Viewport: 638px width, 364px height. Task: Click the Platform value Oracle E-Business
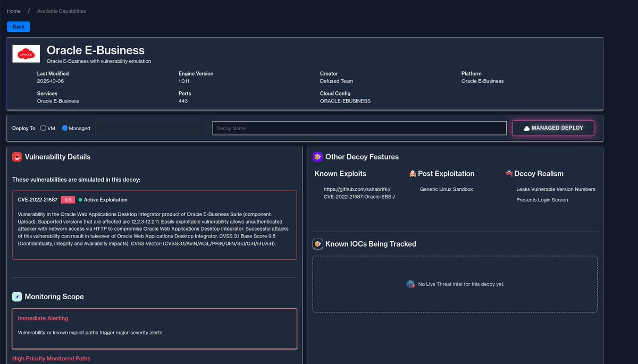pyautogui.click(x=482, y=81)
